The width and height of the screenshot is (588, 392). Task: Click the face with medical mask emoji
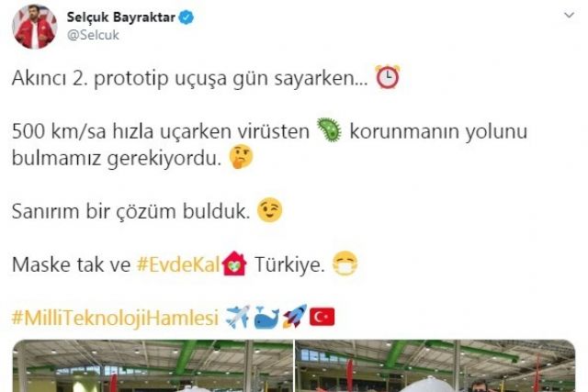click(345, 263)
